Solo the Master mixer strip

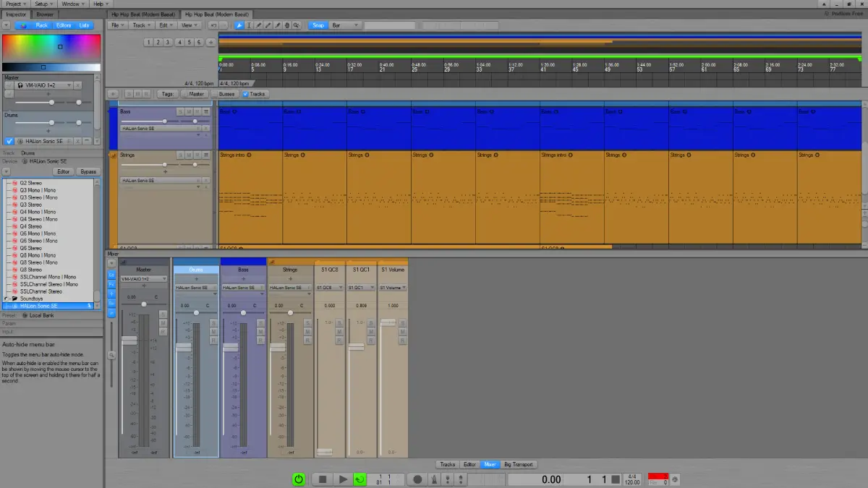163,315
